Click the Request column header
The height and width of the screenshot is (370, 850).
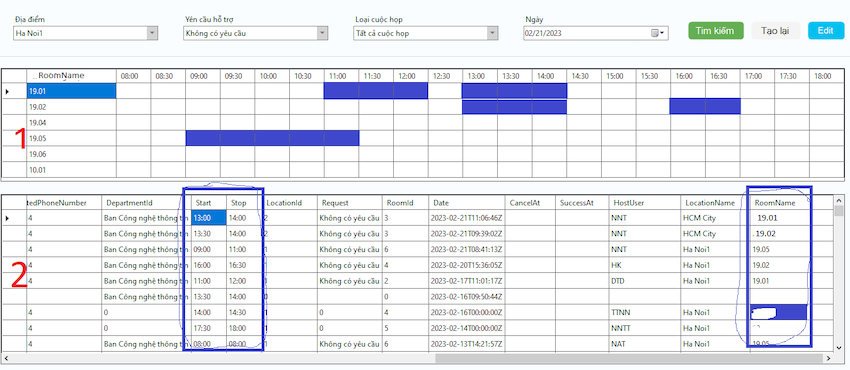tap(350, 203)
